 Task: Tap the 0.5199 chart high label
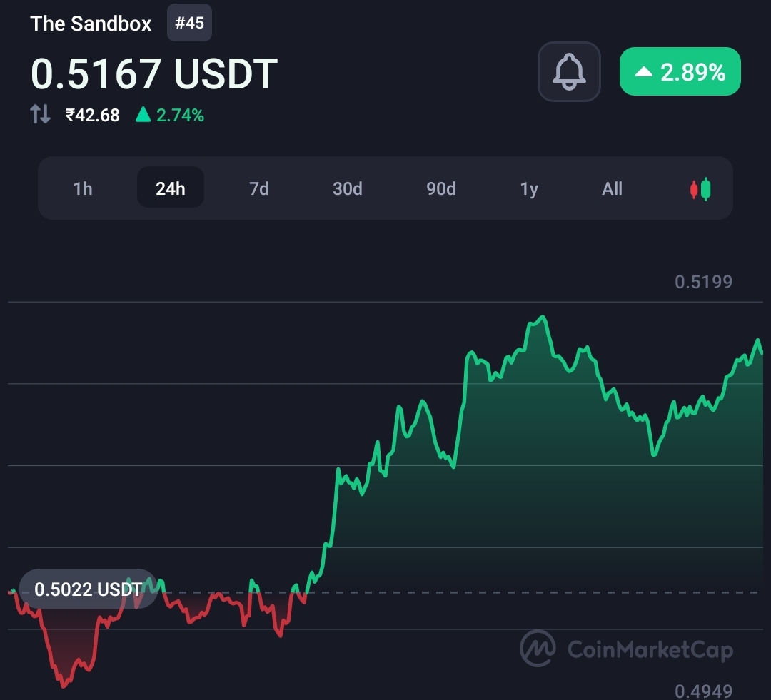704,282
